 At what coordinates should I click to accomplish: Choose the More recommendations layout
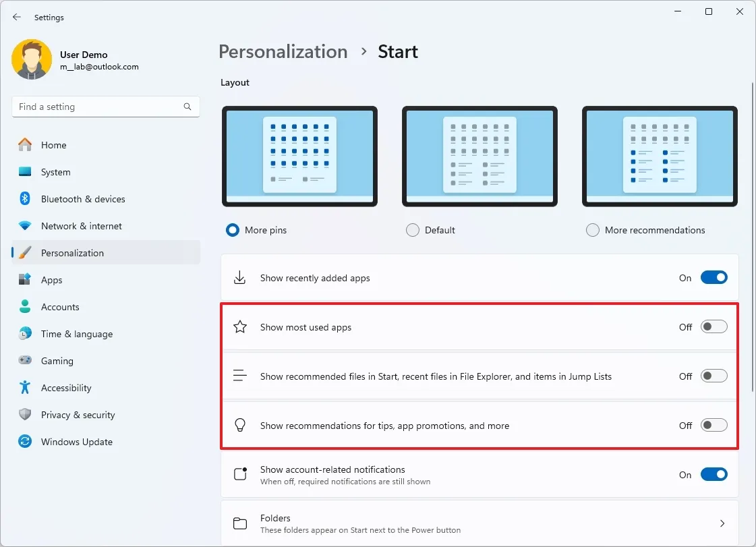click(x=593, y=229)
